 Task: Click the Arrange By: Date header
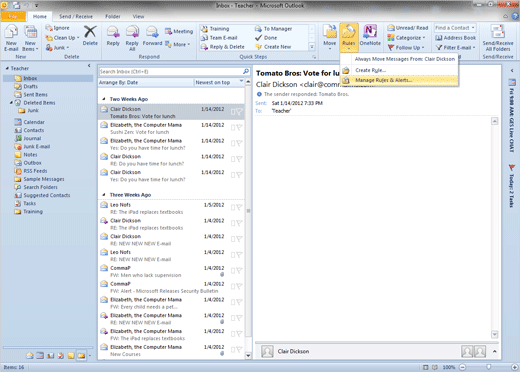click(x=146, y=82)
